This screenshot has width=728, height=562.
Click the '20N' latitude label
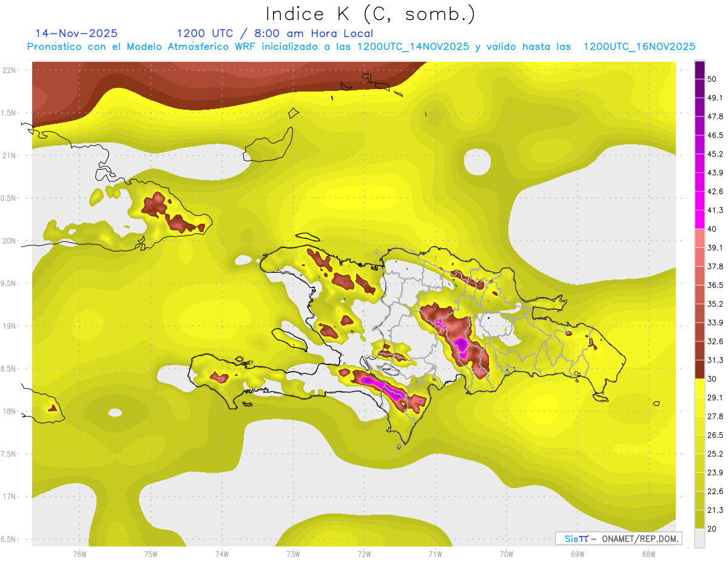(x=10, y=241)
